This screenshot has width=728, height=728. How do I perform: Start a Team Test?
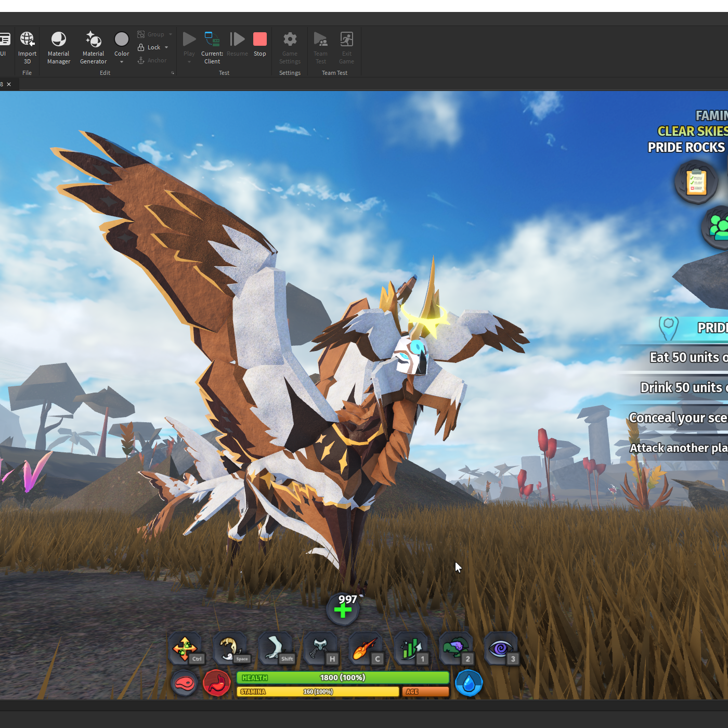coord(321,47)
